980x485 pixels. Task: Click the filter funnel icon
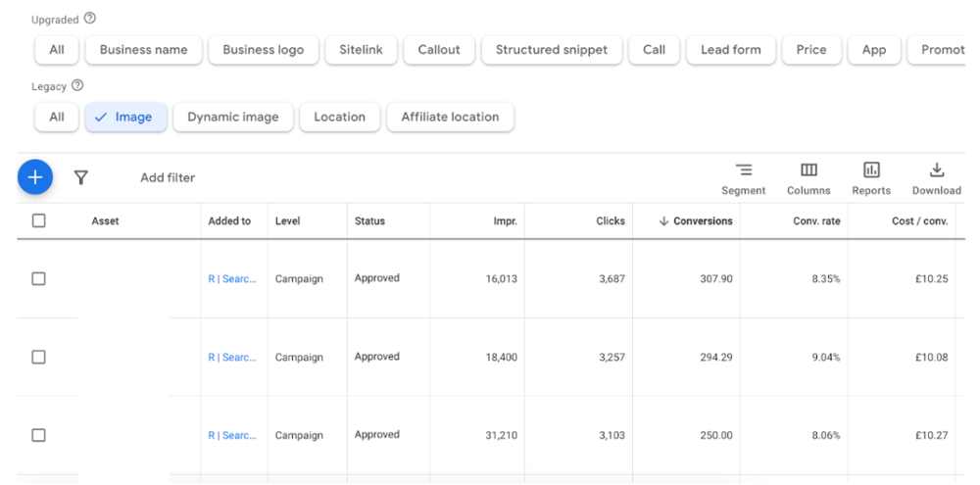(81, 177)
